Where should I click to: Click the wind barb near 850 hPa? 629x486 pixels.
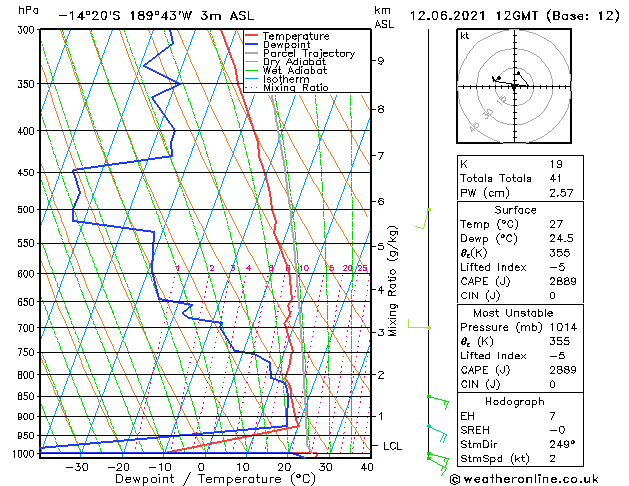coord(438,402)
